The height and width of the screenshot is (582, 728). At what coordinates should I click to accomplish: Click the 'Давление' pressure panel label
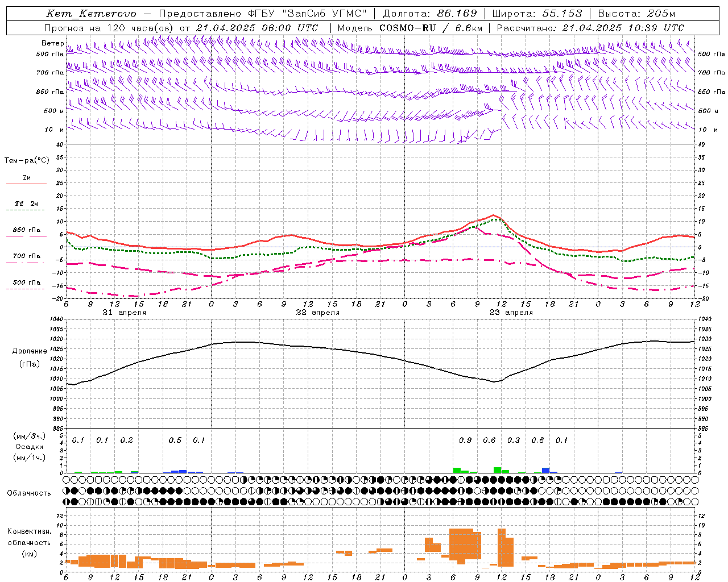(30, 351)
